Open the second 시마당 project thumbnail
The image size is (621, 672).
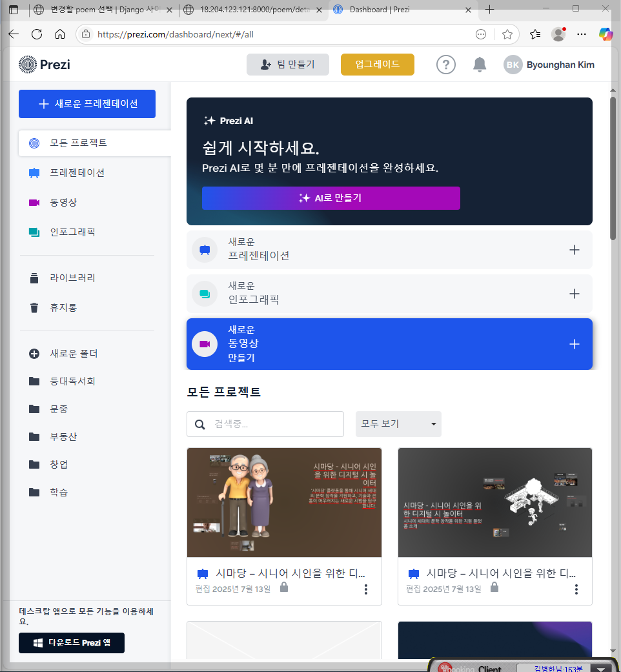pos(495,502)
